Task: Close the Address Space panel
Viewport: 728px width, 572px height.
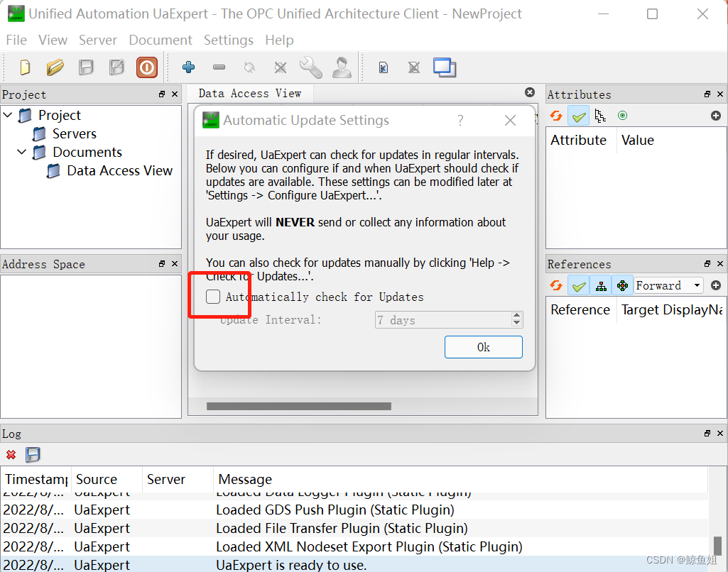Action: point(175,264)
